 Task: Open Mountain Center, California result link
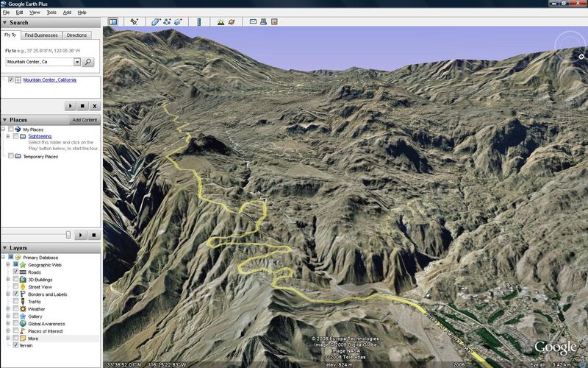(x=49, y=79)
